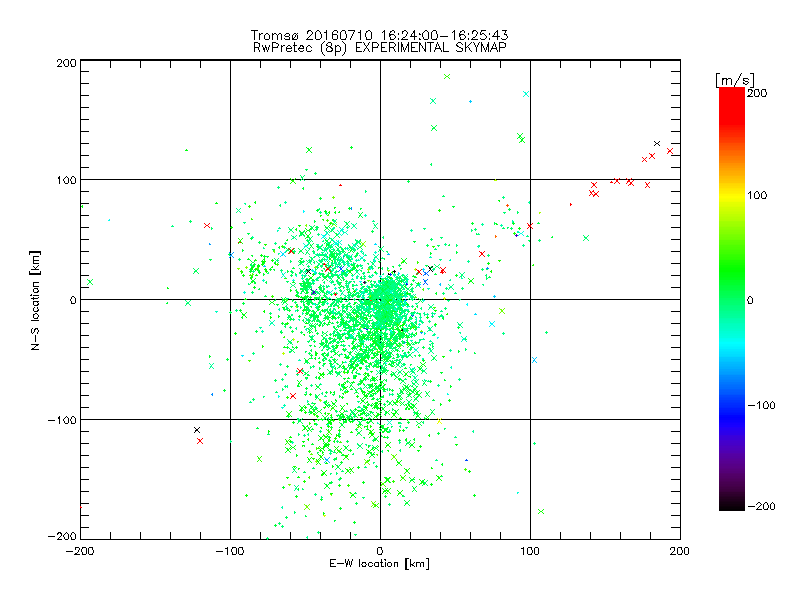Click the colorbar's black bottom at -200
800x600 pixels.
[732, 505]
